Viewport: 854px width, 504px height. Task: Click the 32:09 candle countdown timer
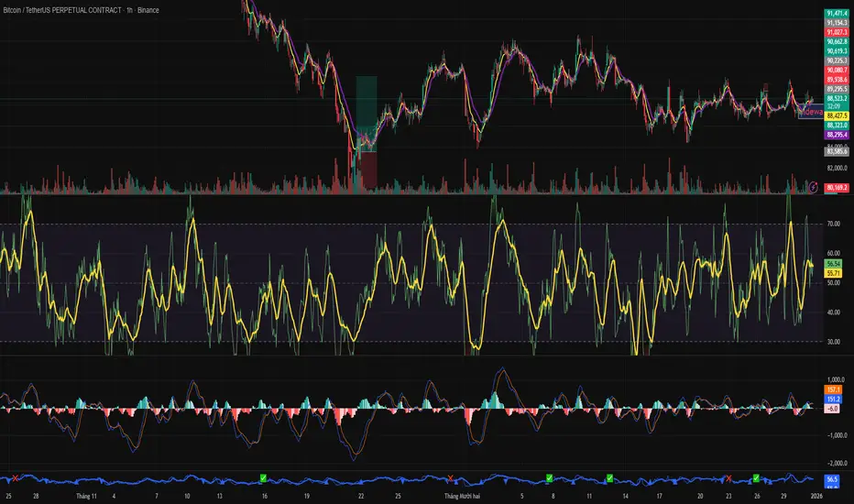833,106
